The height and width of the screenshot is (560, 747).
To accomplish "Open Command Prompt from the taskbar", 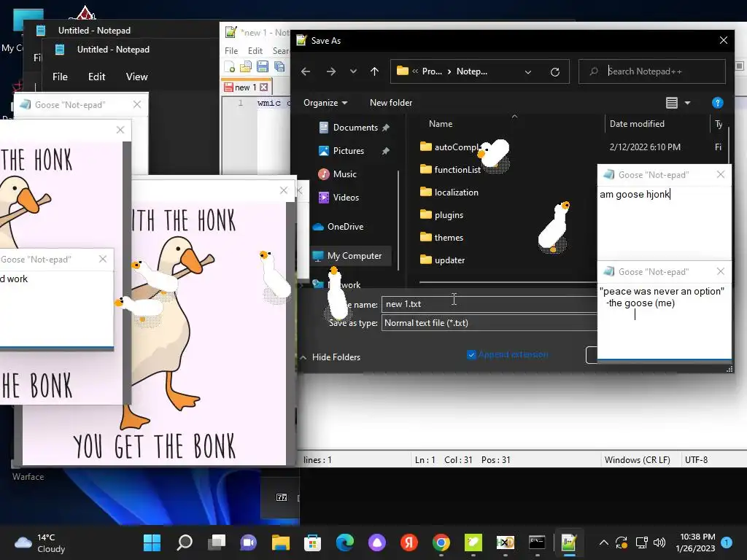I will 537,542.
